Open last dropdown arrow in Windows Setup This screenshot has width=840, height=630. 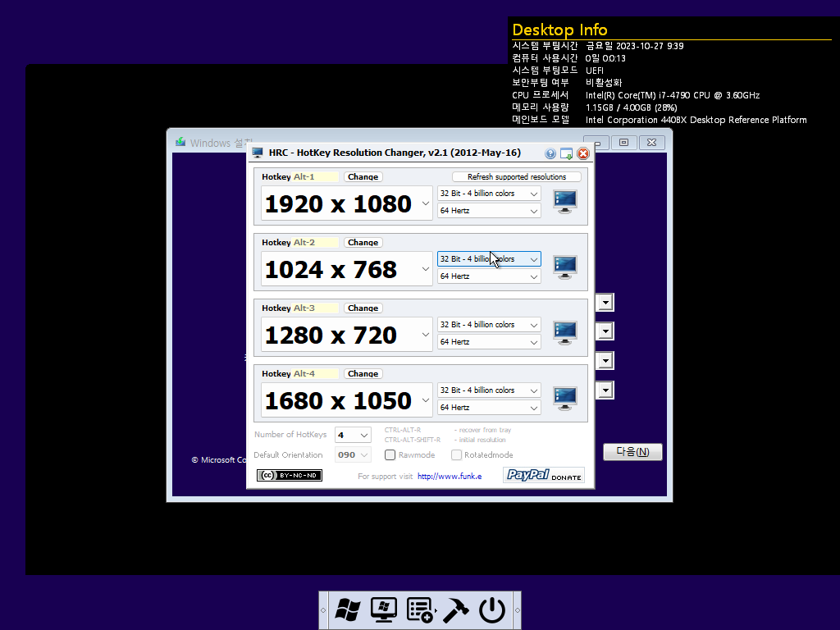(x=605, y=390)
